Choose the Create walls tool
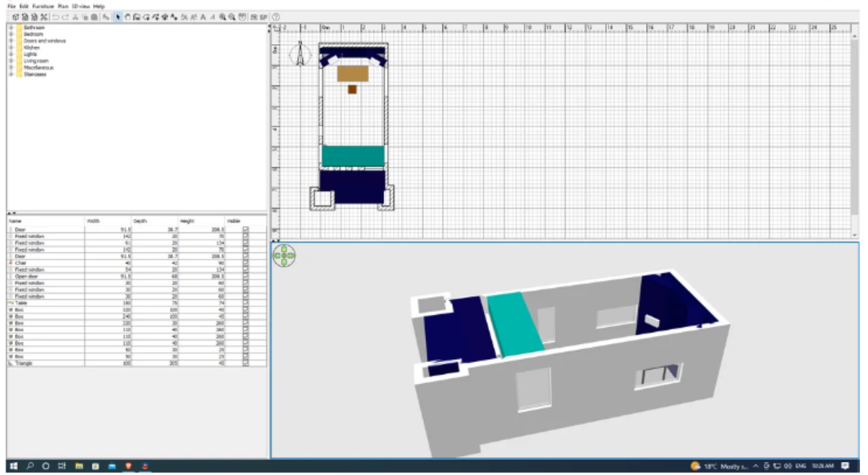Screen dimensions: 868x475 tap(137, 17)
